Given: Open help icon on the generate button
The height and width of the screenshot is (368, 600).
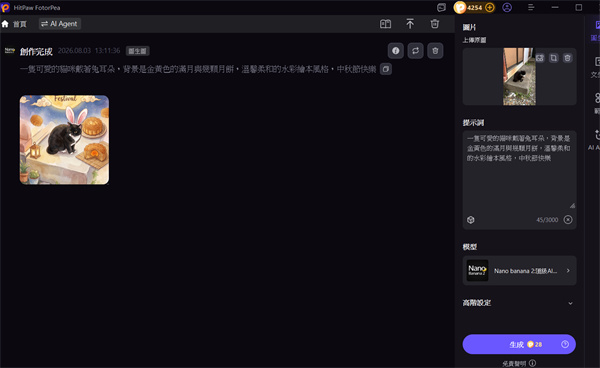Looking at the screenshot, I should (565, 344).
